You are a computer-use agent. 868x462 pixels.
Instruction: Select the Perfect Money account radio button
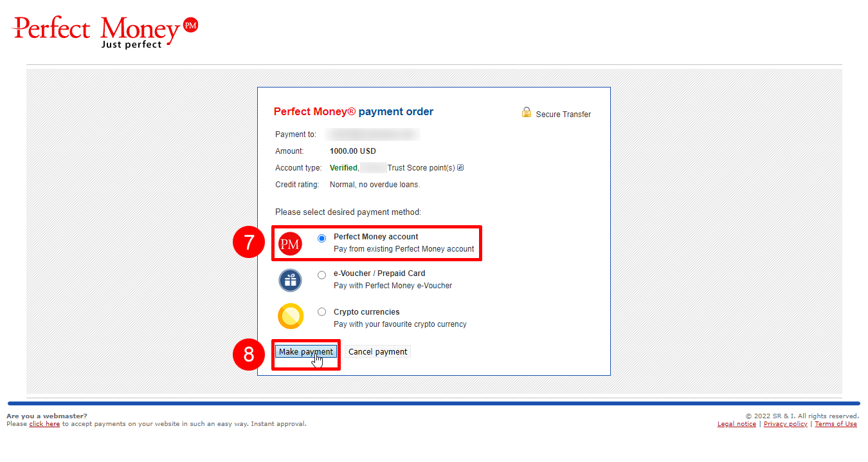[x=321, y=238]
